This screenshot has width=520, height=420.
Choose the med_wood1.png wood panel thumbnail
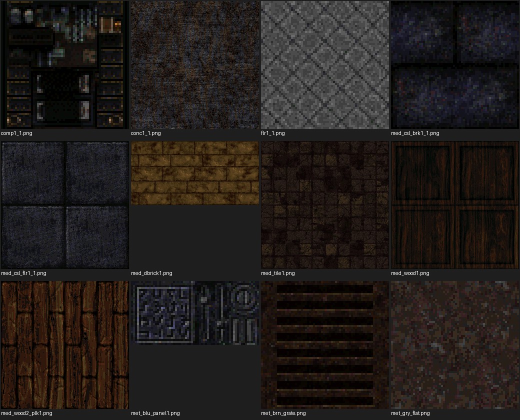(454, 204)
